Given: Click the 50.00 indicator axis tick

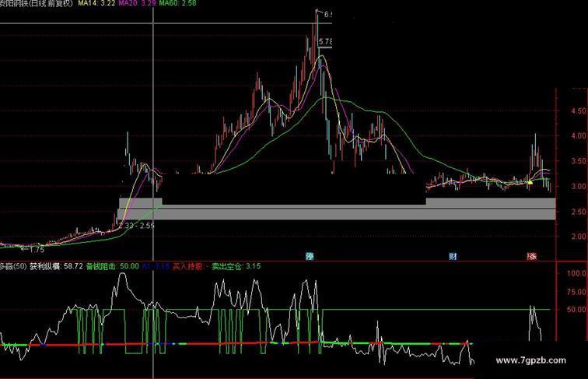Looking at the screenshot, I should pos(576,310).
